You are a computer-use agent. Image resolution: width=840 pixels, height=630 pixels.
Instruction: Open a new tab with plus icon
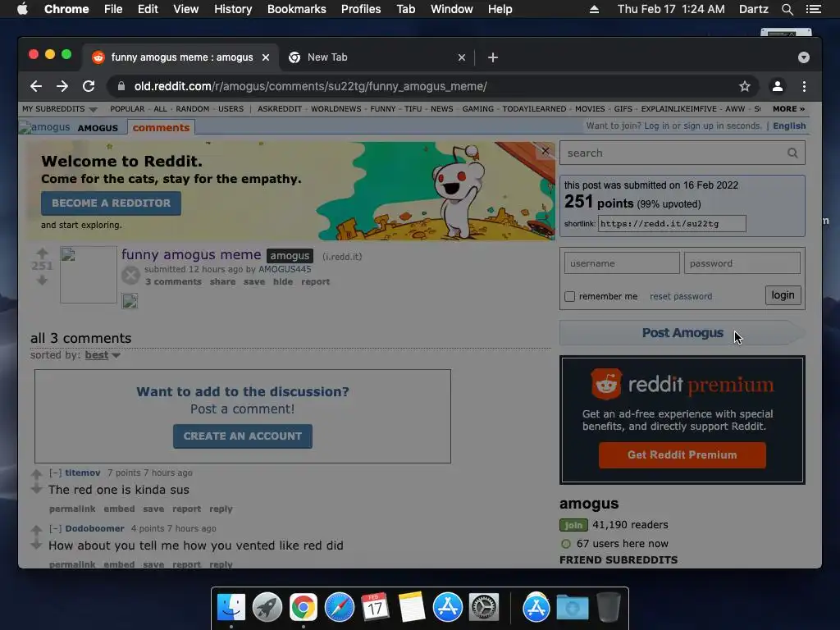click(493, 57)
